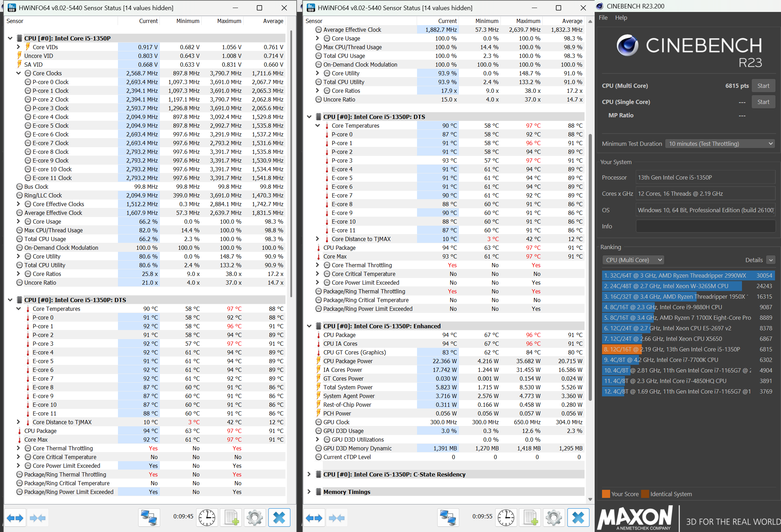This screenshot has width=781, height=532.
Task: Close sensors with blue X in left HWiNFO window
Action: 279,517
